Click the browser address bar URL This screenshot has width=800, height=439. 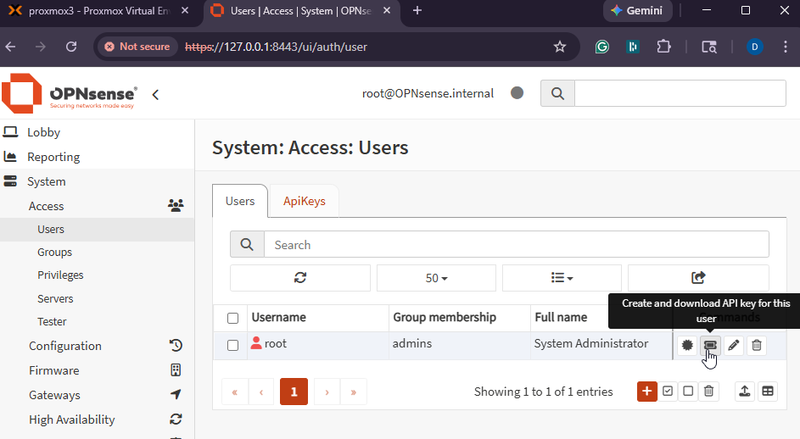coord(276,47)
